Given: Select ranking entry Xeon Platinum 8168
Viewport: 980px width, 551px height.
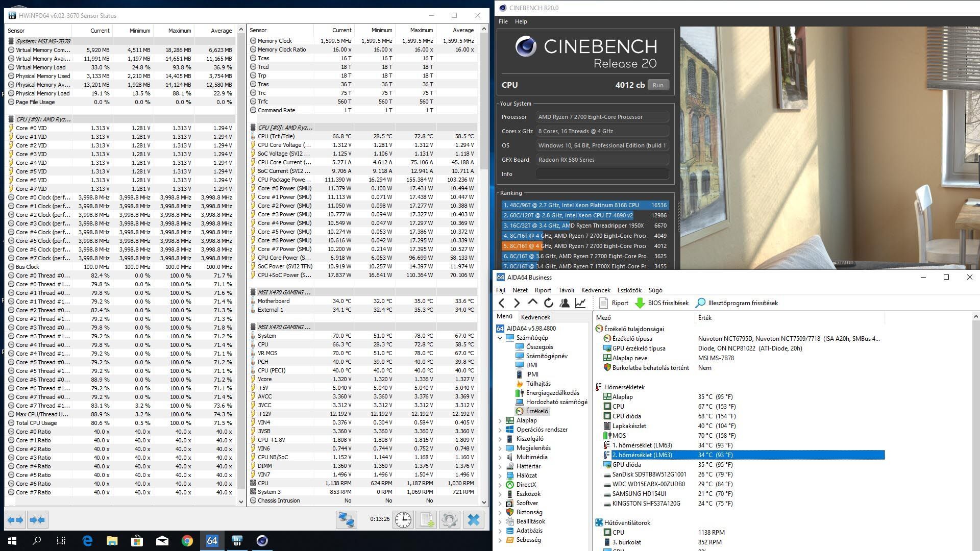Looking at the screenshot, I should 585,205.
